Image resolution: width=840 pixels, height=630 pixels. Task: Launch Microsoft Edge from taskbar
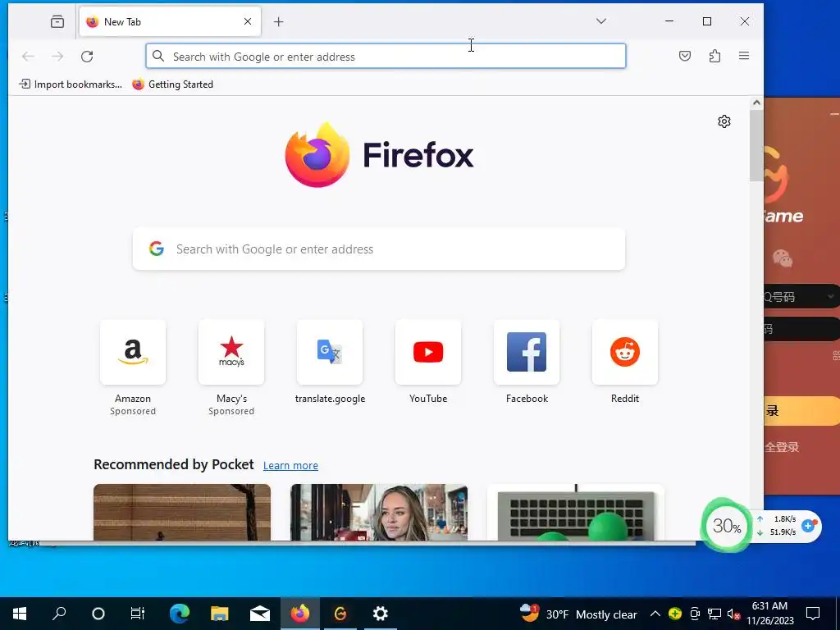180,614
